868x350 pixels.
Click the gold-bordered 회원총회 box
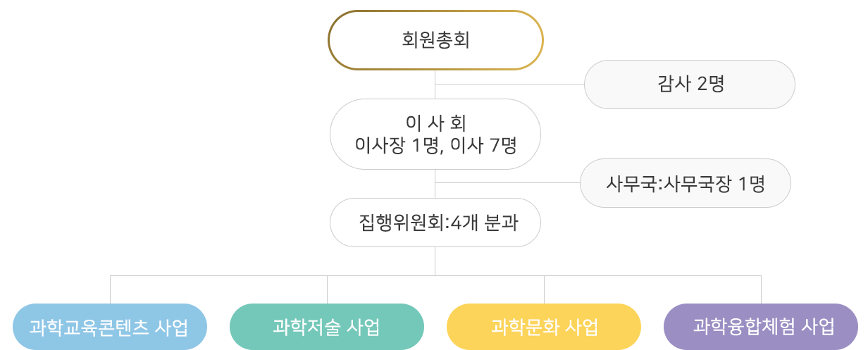click(x=435, y=40)
